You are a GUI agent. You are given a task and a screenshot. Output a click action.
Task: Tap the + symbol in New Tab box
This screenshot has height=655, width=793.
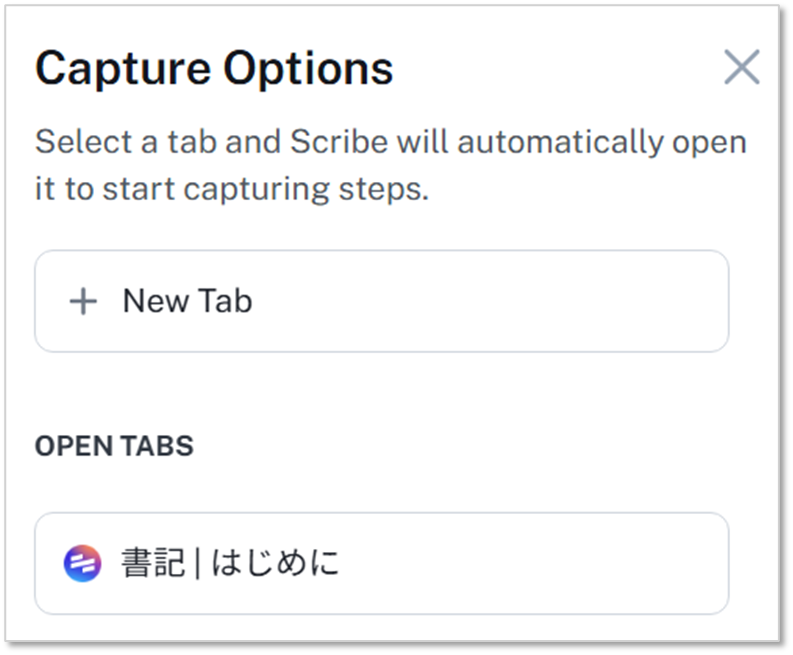pyautogui.click(x=83, y=301)
